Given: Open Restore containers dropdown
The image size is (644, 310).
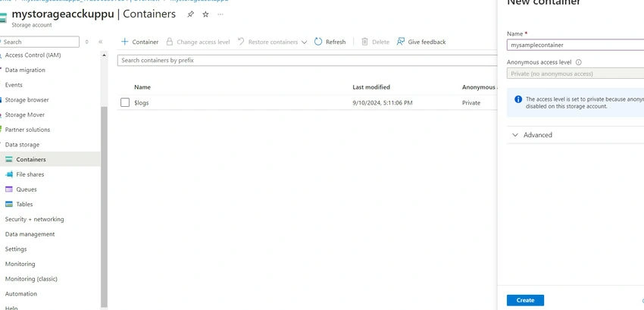Looking at the screenshot, I should tap(272, 42).
